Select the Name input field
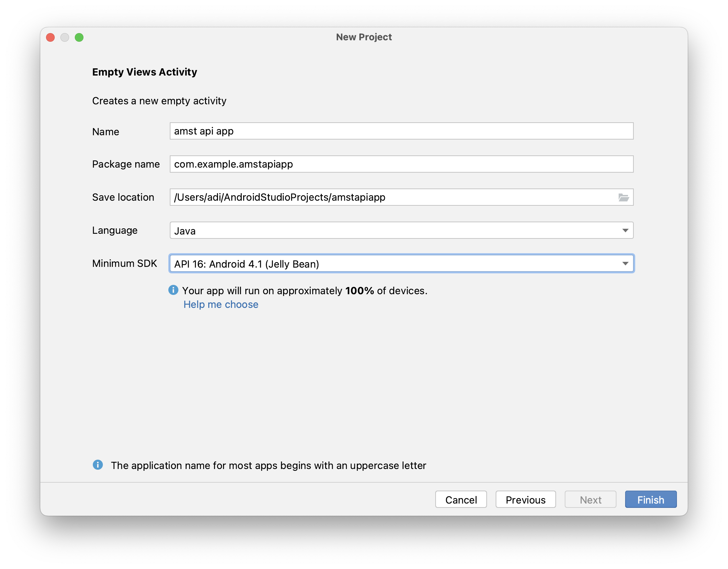This screenshot has width=728, height=569. coord(402,131)
